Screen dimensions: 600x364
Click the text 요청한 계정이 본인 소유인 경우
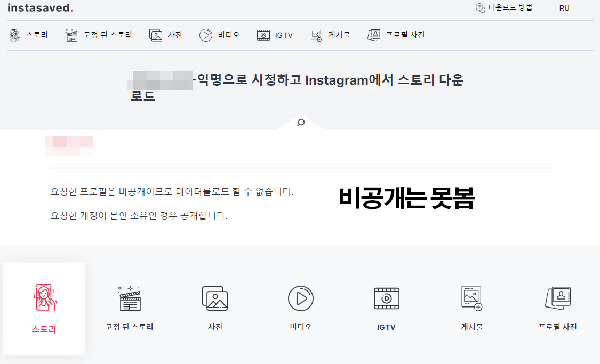click(114, 216)
